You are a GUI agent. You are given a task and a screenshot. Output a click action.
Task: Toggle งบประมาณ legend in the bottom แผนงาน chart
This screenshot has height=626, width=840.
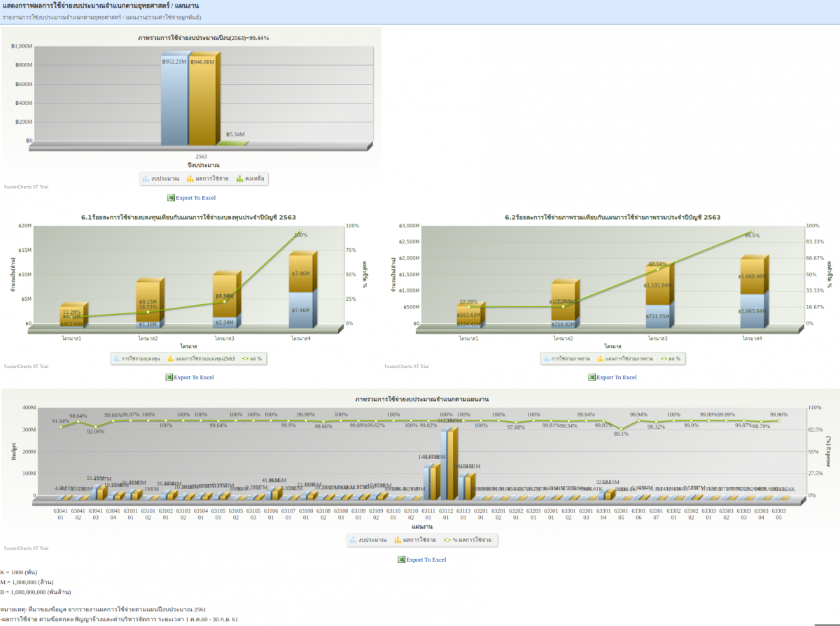(x=367, y=540)
